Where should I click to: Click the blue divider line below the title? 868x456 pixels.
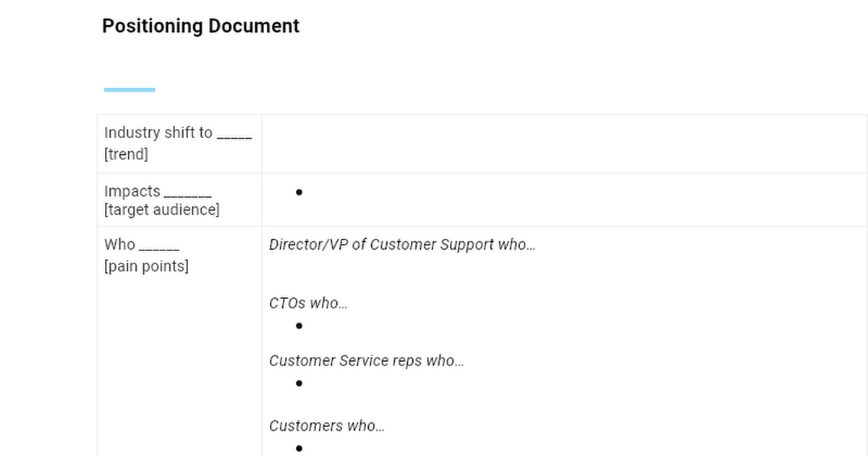[129, 88]
